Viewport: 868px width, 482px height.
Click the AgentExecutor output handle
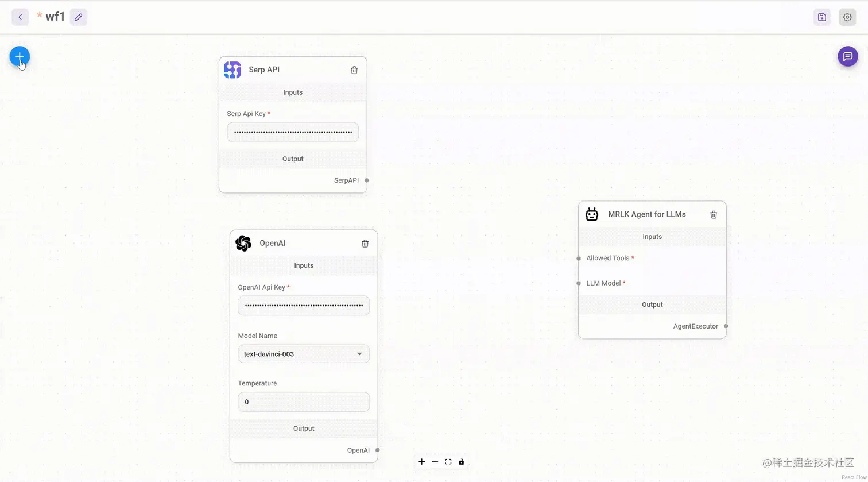click(726, 326)
